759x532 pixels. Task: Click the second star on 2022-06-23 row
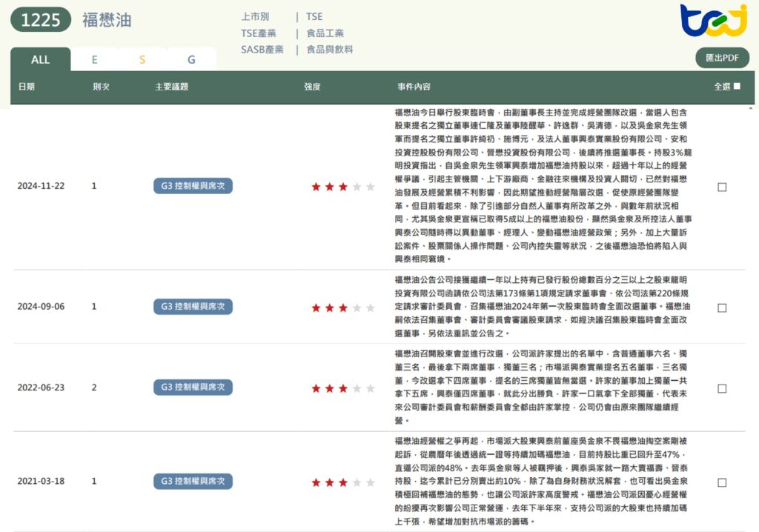tap(328, 387)
